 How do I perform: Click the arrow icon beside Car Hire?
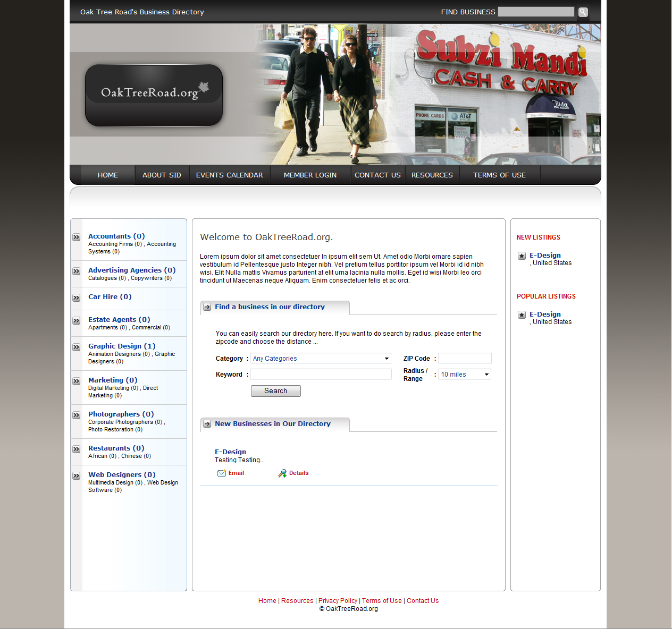tap(77, 298)
